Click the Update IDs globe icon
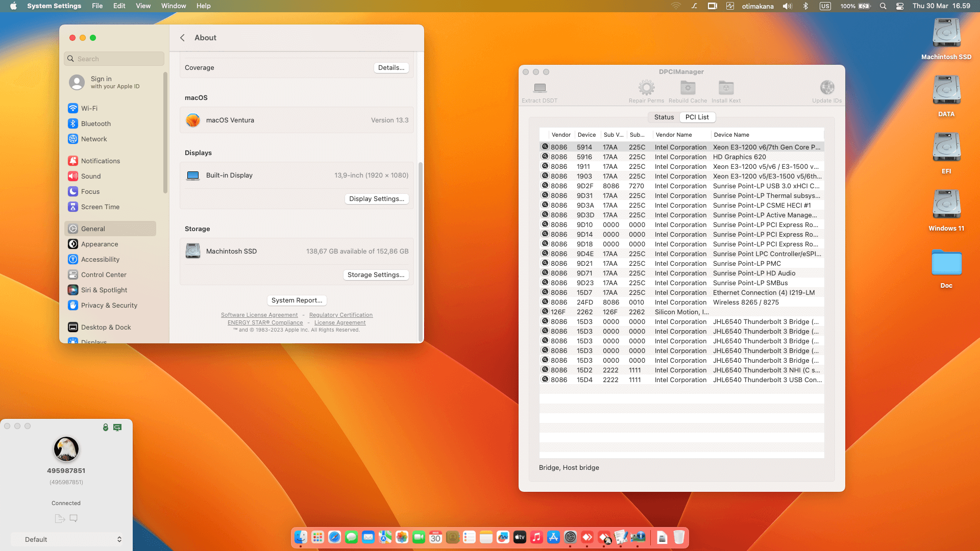This screenshot has height=551, width=980. click(x=827, y=88)
